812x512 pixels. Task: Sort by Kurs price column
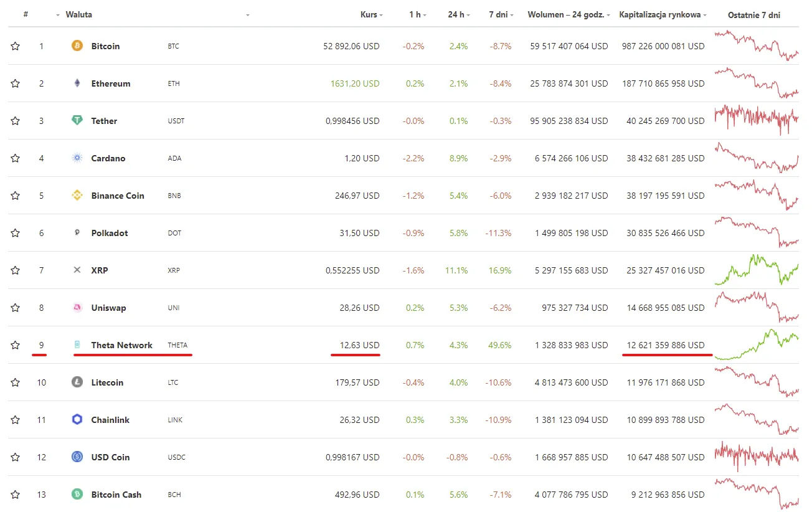[x=372, y=14]
